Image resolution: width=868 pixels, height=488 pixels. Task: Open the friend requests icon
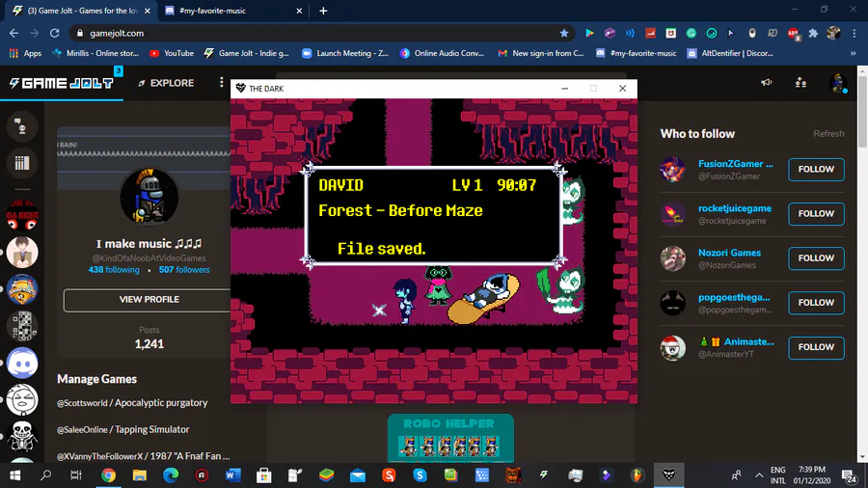(800, 82)
